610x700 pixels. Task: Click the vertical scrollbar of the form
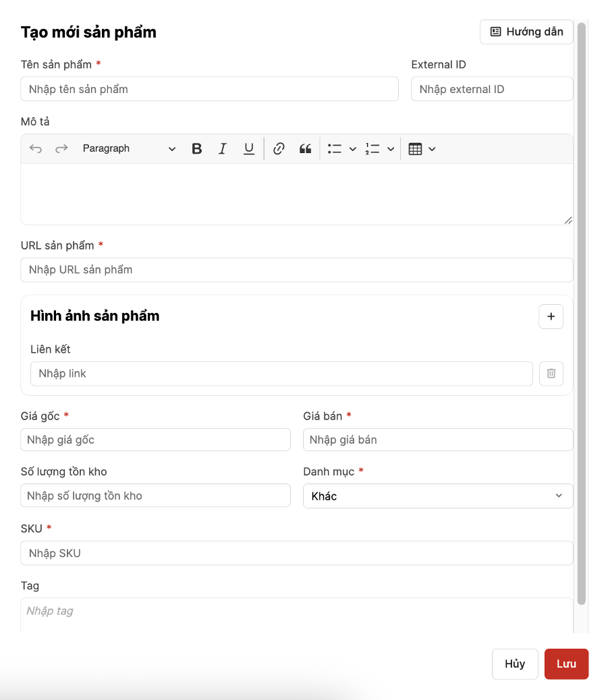pos(581,310)
